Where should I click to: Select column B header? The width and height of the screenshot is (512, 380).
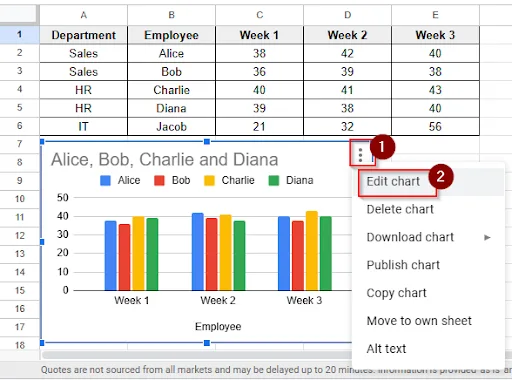(171, 15)
